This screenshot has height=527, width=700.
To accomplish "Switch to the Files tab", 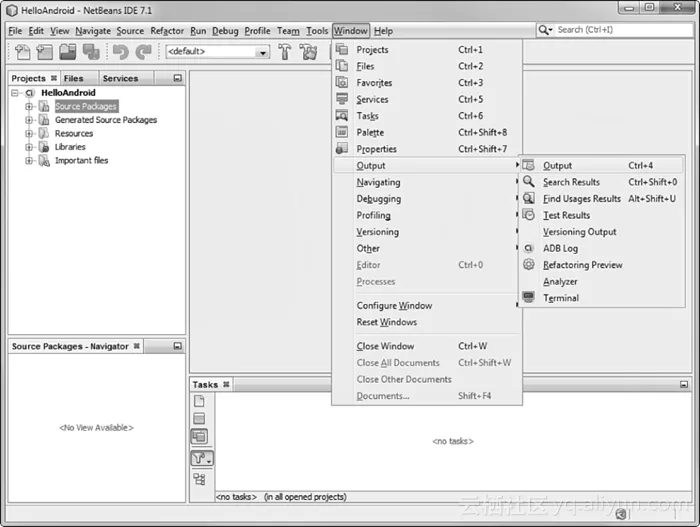I will tap(74, 78).
